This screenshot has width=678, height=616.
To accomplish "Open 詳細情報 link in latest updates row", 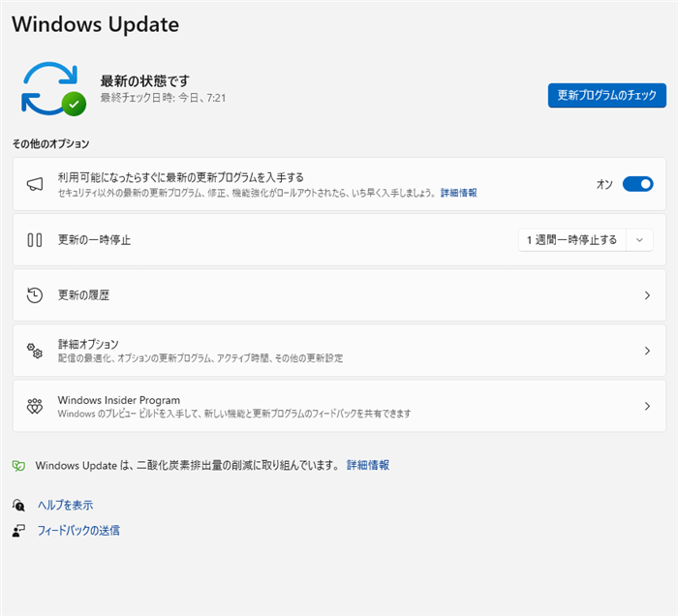I will coord(459,193).
